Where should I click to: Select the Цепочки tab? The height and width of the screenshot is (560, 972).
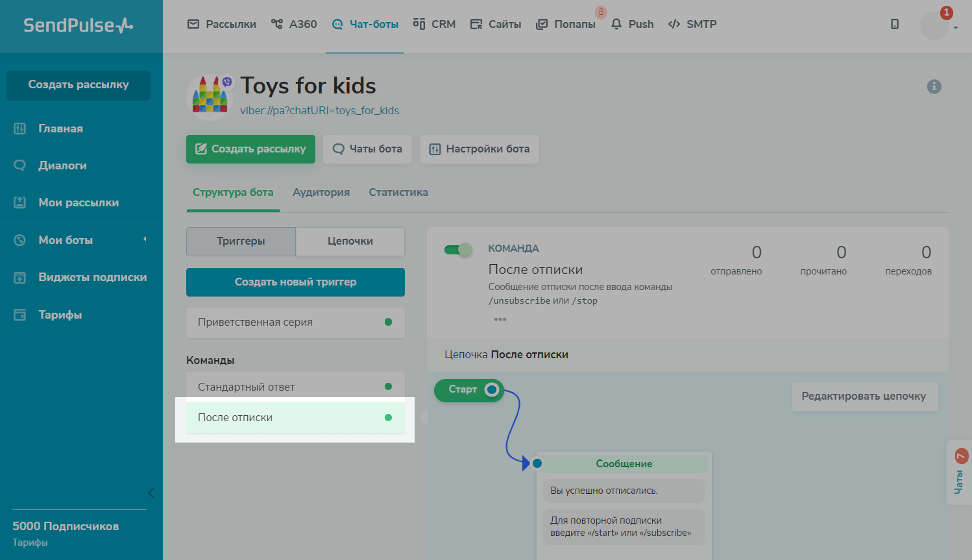tap(350, 241)
